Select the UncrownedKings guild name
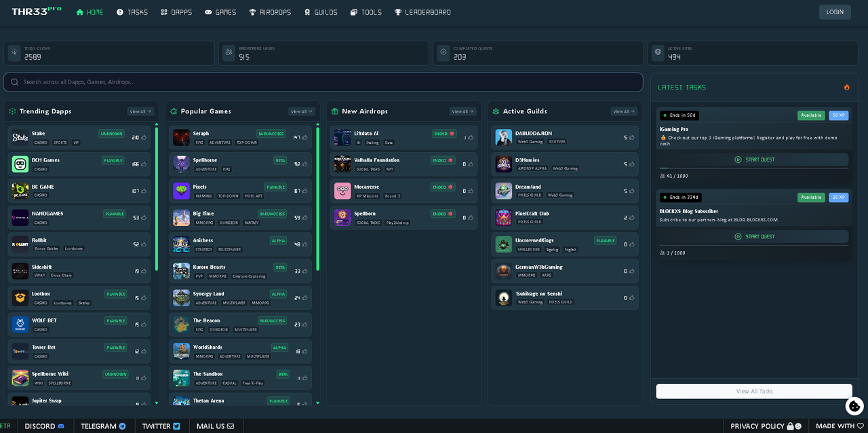The width and height of the screenshot is (868, 433). 534,240
